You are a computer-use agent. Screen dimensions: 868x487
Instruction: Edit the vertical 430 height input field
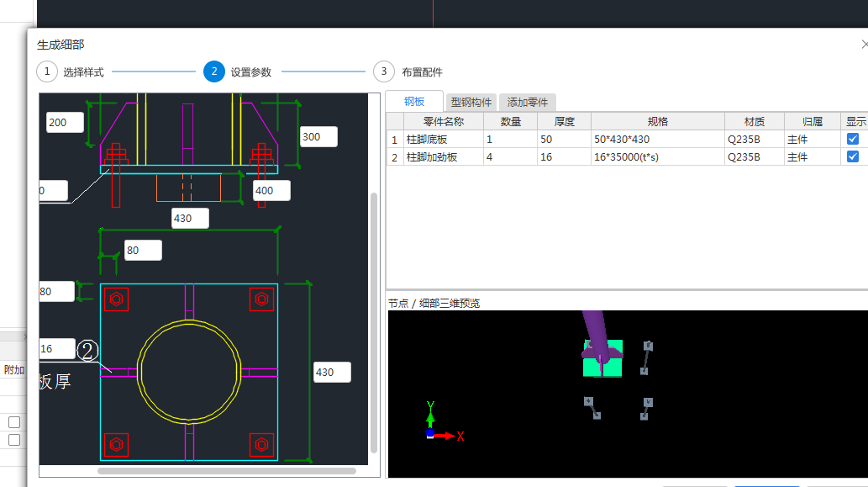(332, 373)
